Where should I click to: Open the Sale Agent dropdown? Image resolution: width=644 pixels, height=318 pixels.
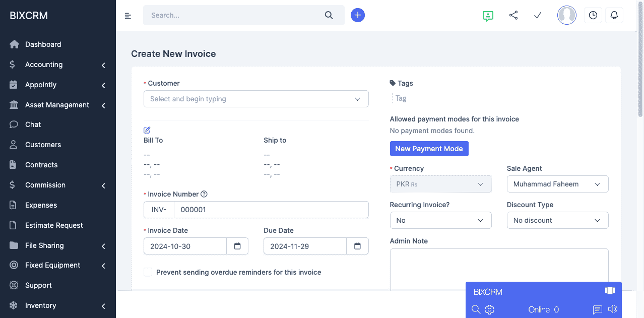click(x=557, y=184)
